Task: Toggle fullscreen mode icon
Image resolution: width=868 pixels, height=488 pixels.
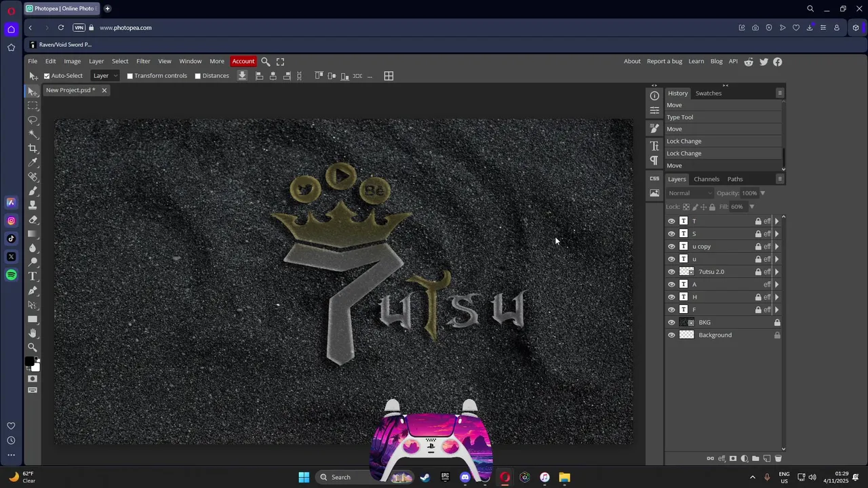Action: [x=280, y=62]
